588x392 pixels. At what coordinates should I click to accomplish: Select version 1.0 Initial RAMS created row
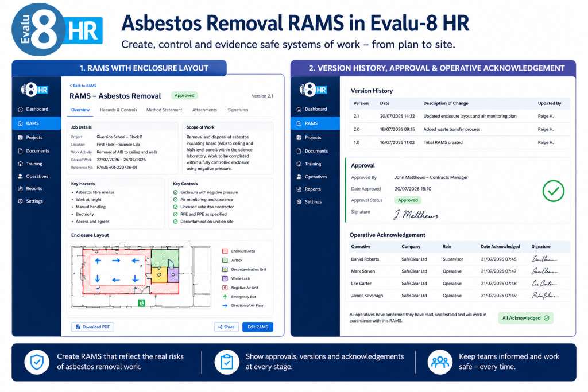click(460, 142)
